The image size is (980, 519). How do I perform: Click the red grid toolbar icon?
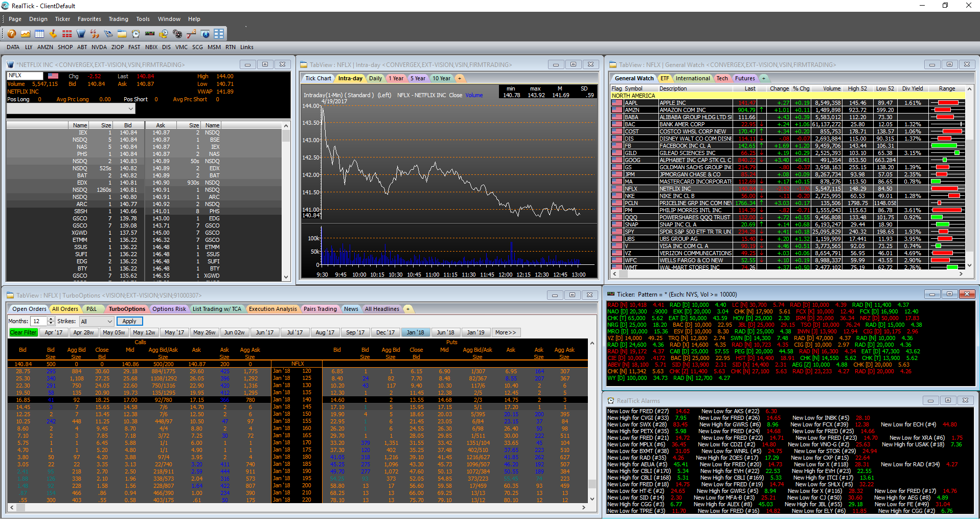(x=67, y=34)
